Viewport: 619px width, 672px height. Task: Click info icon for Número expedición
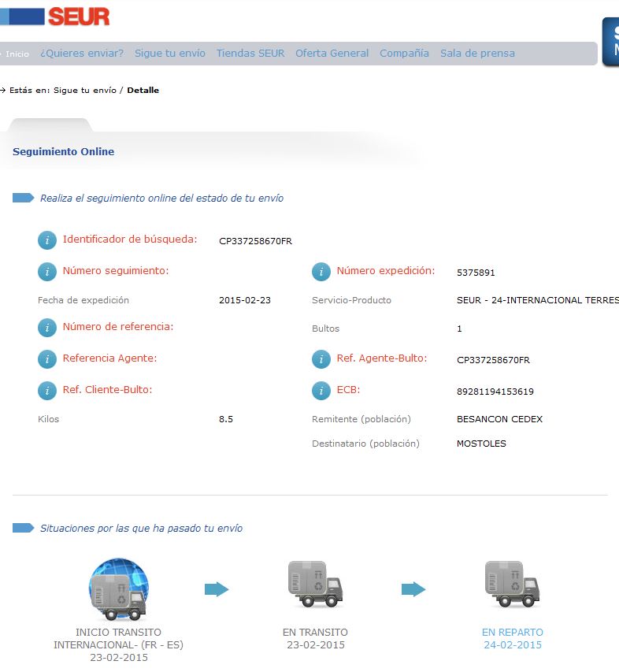321,272
